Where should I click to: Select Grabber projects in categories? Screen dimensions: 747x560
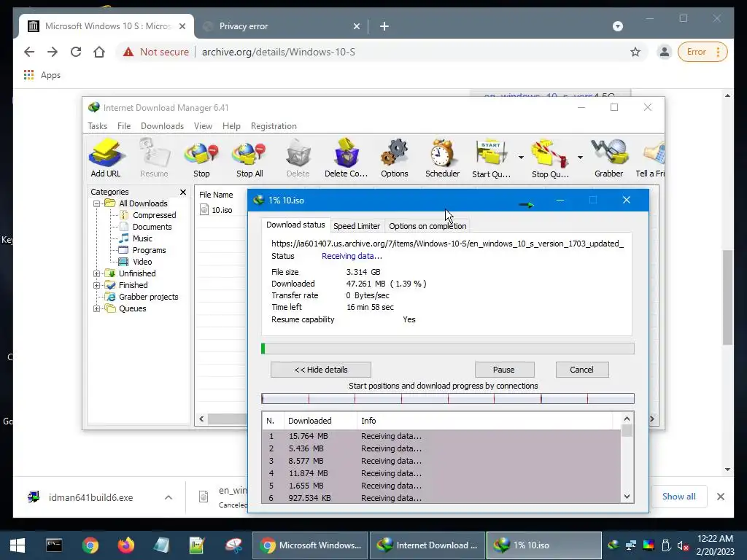(x=148, y=297)
